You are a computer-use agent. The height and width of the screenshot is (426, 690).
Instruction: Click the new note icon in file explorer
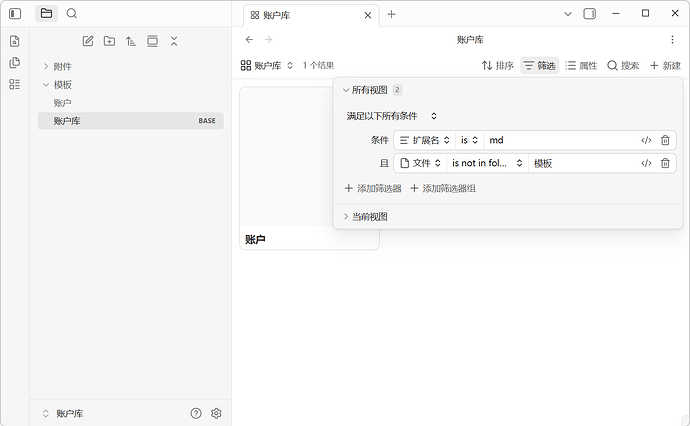(88, 41)
